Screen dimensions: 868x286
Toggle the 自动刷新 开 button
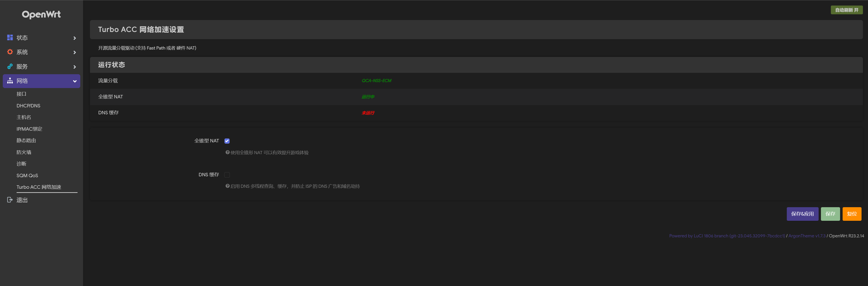847,10
